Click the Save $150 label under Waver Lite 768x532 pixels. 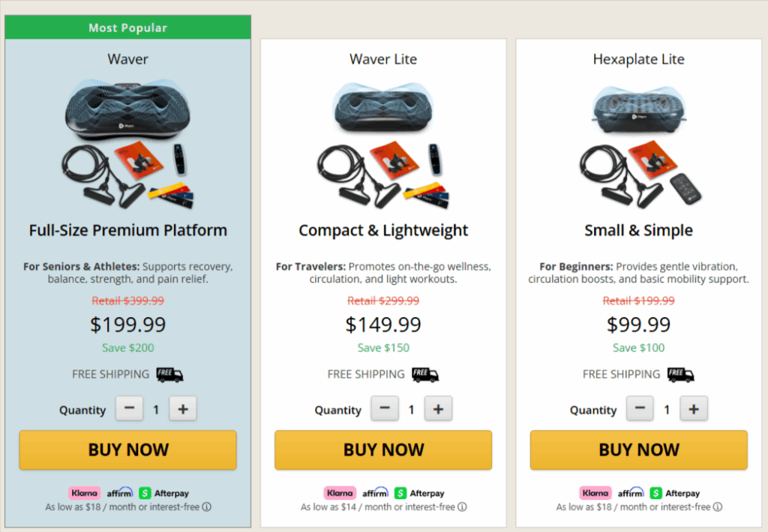pos(383,348)
